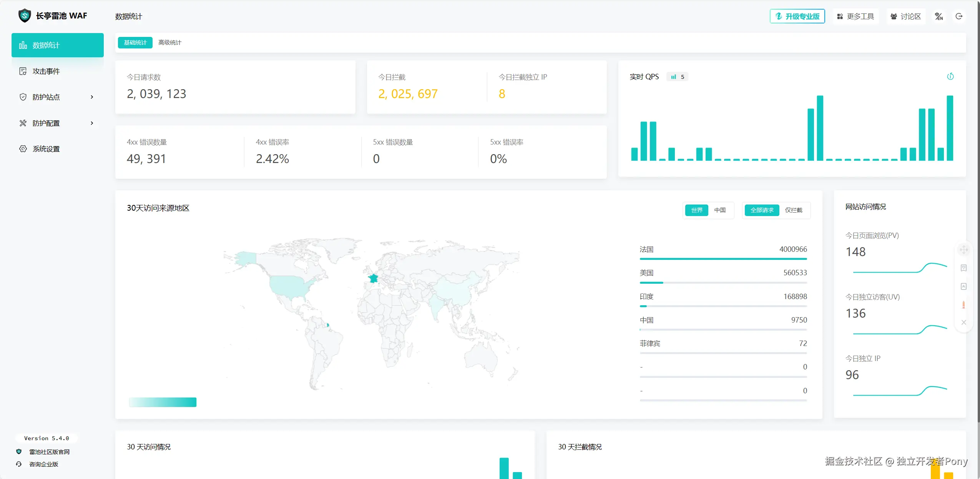Click the map color gradient legend bar
980x479 pixels.
click(x=163, y=402)
